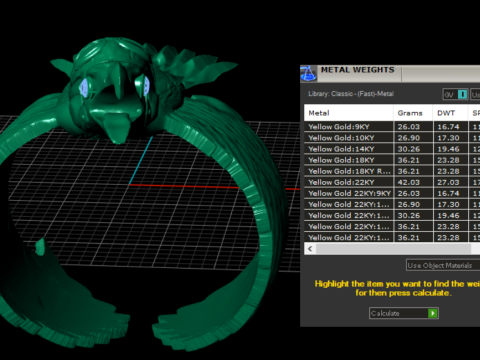Click the DWT column header
Viewport: 480px width, 360px height.
tap(450, 113)
